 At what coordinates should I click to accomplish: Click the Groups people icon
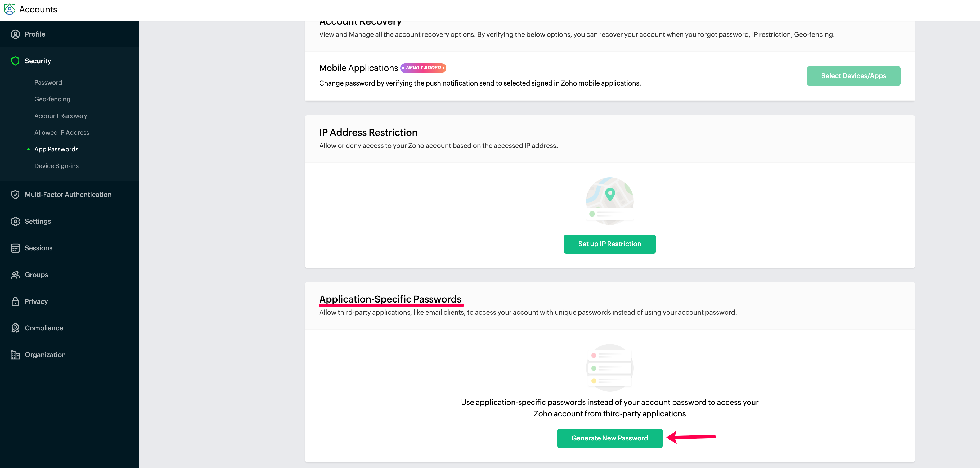coord(15,275)
